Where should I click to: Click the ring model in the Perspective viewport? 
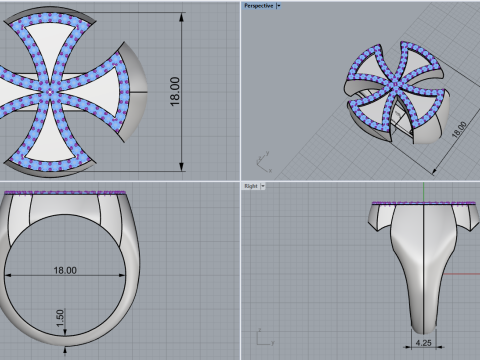[x=396, y=93]
